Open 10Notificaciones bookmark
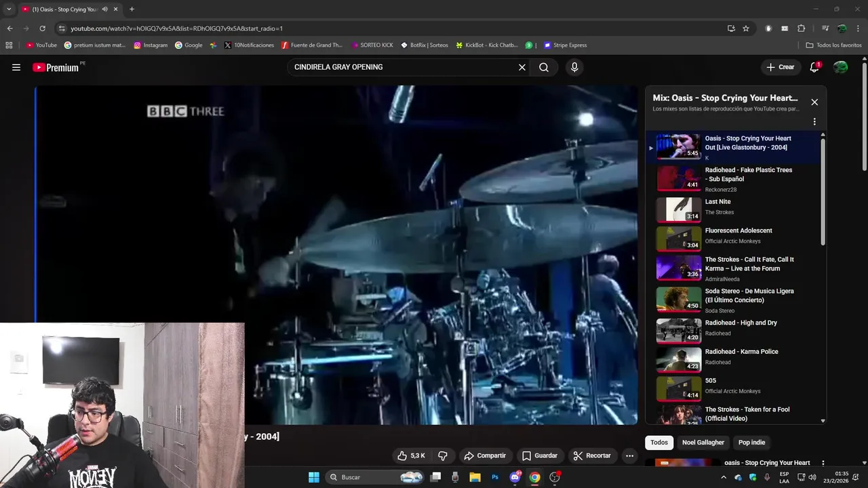This screenshot has width=868, height=488. 249,45
